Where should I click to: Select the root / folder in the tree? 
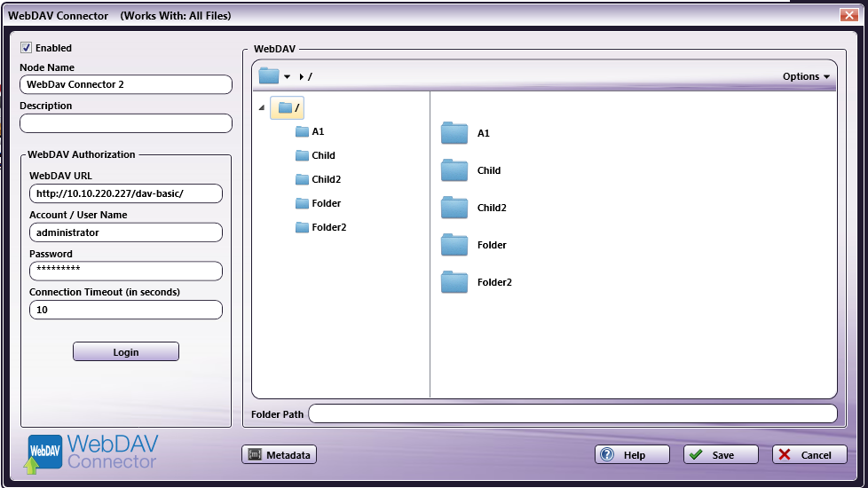click(x=288, y=107)
